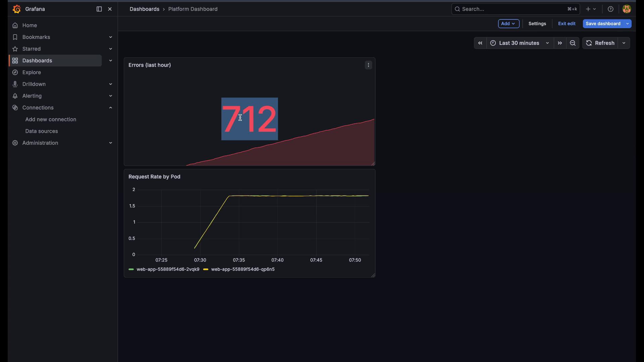Open dashboard Settings
Screen dimensions: 644x362
pos(537,23)
